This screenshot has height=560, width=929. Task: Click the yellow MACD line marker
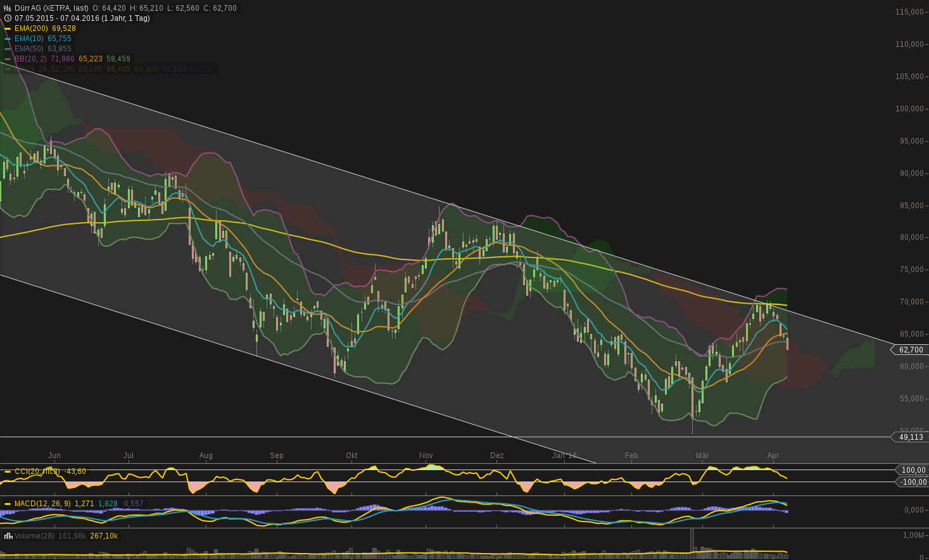coord(8,504)
